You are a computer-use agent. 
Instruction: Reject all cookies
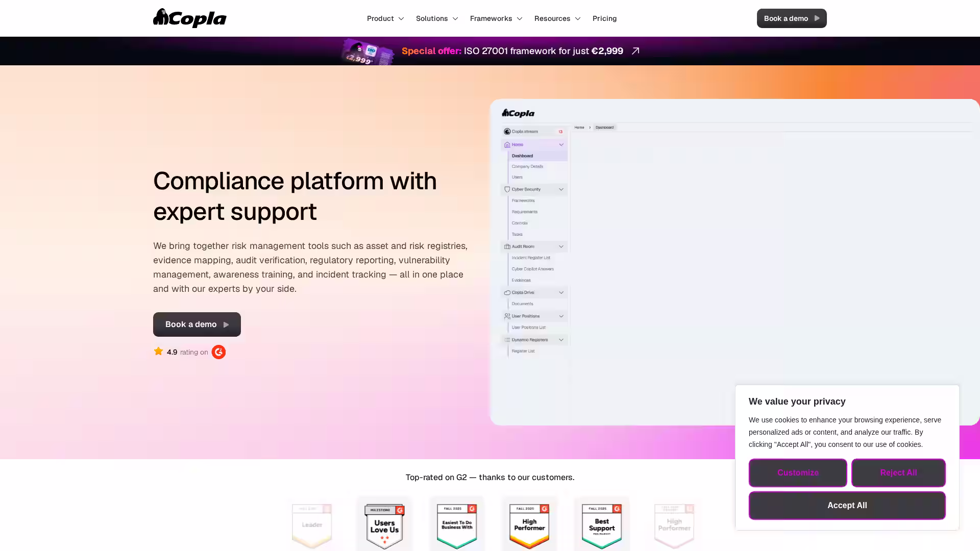pos(898,473)
